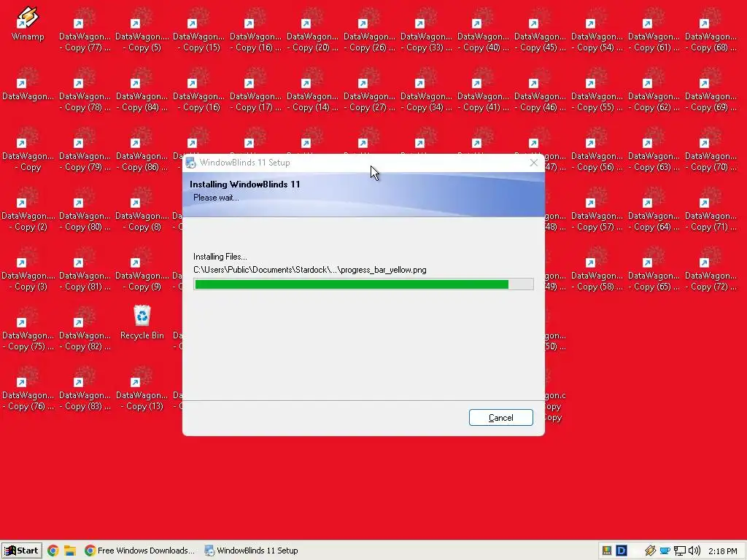Image resolution: width=747 pixels, height=560 pixels.
Task: Close the WindowBlinds 11 Setup dialog
Action: tap(533, 163)
